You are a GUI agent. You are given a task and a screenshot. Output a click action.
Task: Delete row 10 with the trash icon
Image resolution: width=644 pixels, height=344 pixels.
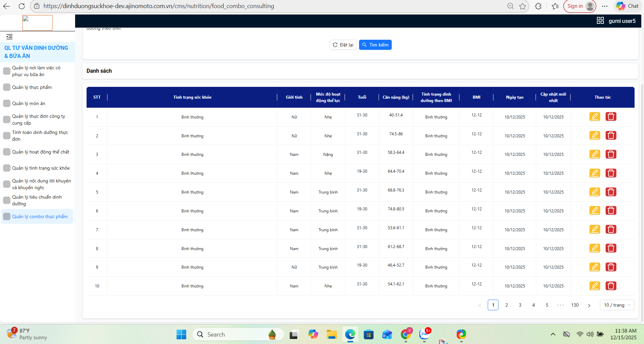[x=611, y=286]
